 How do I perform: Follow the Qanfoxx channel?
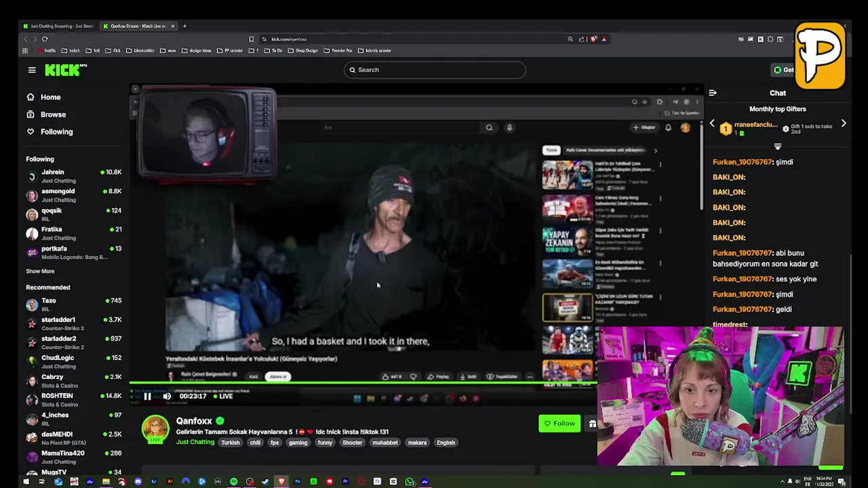click(559, 424)
